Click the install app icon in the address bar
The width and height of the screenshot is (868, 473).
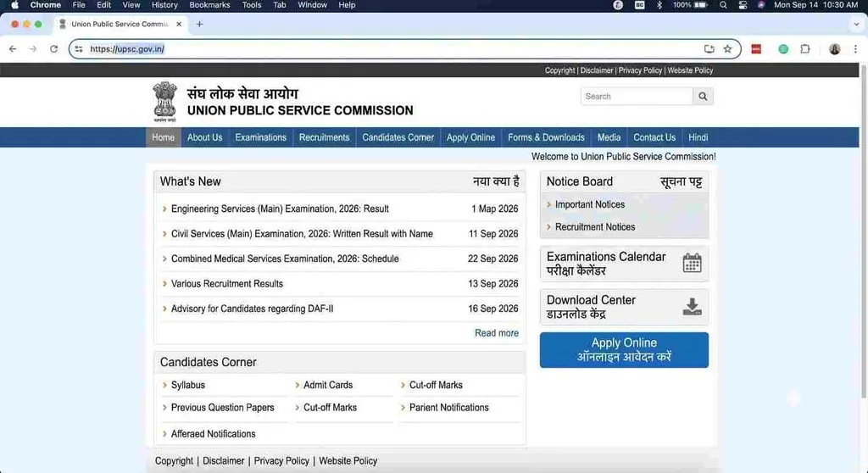pos(709,48)
